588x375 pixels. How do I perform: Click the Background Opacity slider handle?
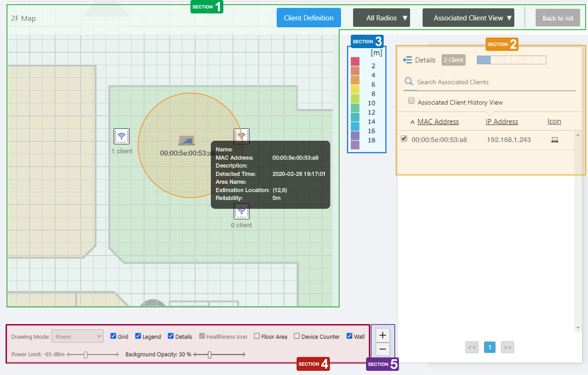(210, 355)
